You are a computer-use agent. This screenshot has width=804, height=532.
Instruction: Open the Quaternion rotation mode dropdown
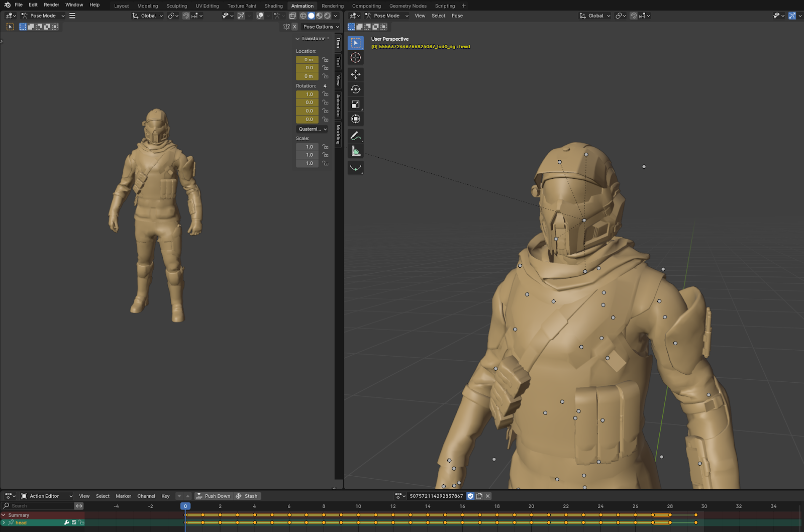point(312,129)
